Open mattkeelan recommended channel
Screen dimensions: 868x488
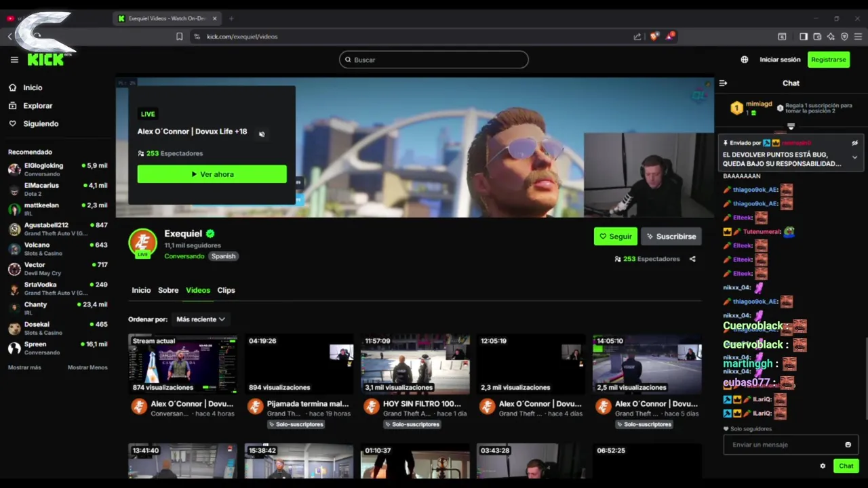point(58,209)
